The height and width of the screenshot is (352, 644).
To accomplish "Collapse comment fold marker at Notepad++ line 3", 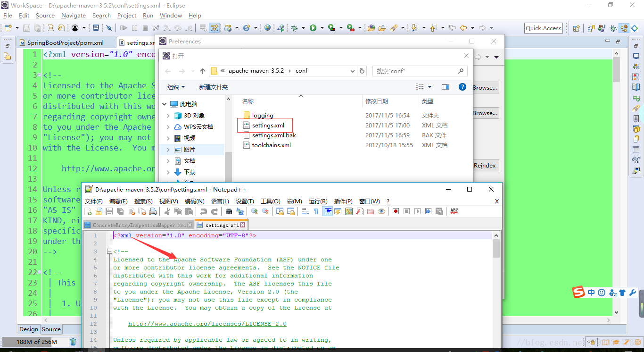I will pos(109,251).
